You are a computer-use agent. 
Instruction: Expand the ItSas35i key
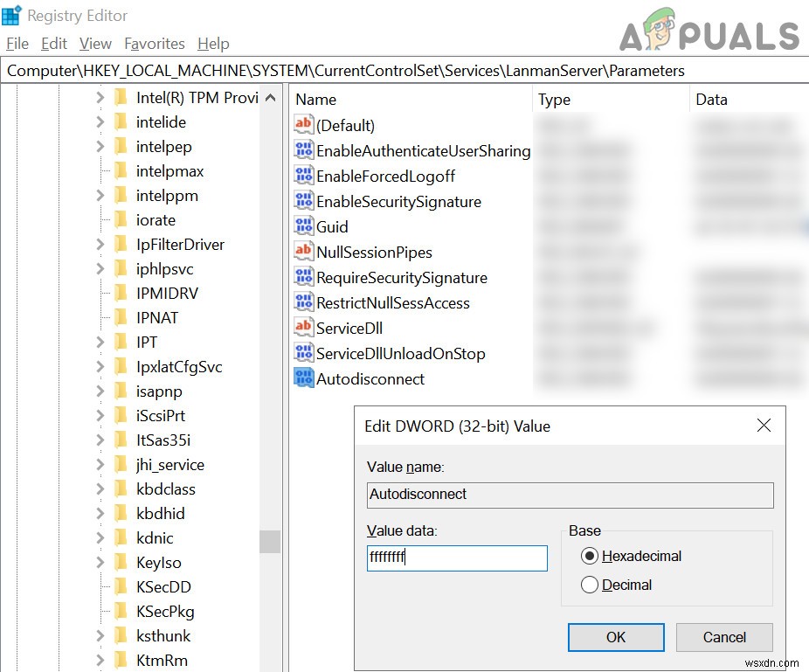coord(100,440)
